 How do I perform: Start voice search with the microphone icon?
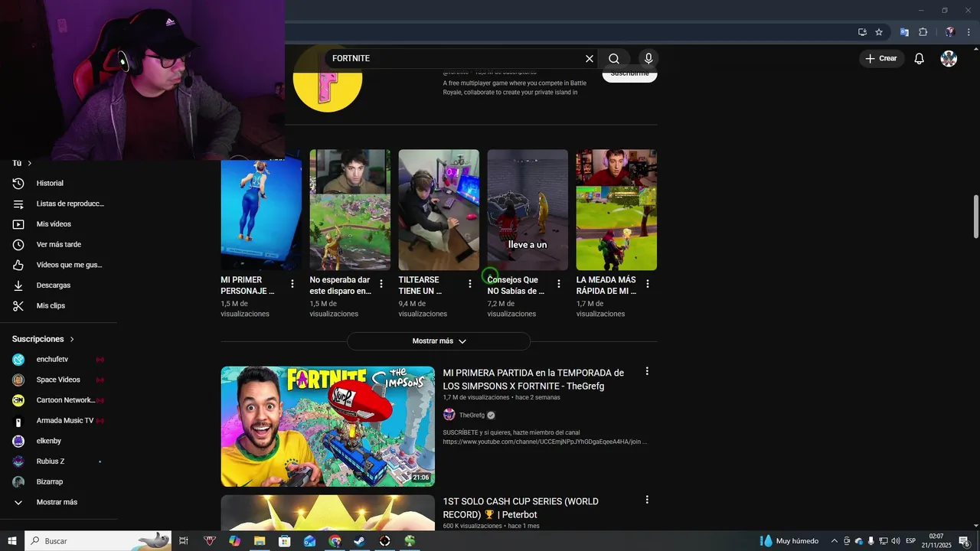click(x=648, y=59)
